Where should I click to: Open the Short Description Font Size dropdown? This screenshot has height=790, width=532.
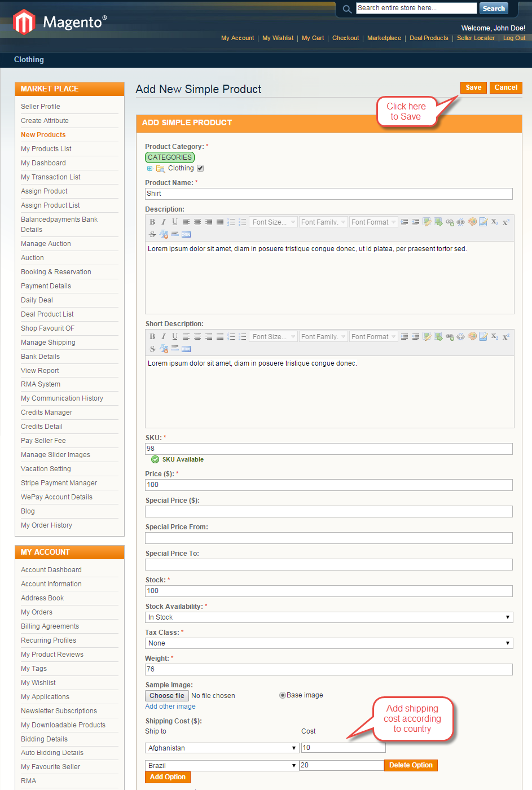274,337
